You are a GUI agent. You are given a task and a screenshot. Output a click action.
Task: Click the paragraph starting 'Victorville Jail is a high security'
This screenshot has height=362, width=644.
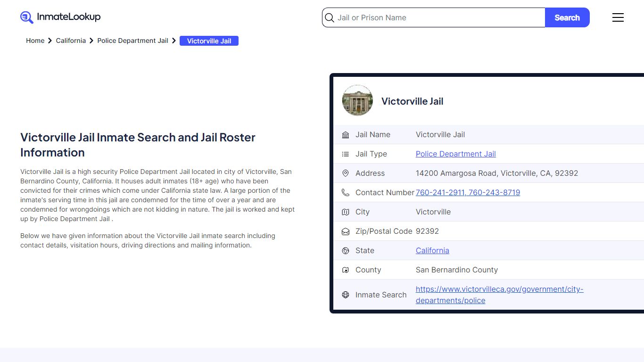(157, 195)
